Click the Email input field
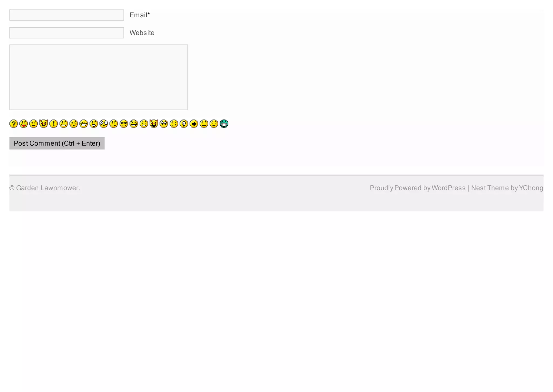This screenshot has height=392, width=553. click(x=67, y=15)
